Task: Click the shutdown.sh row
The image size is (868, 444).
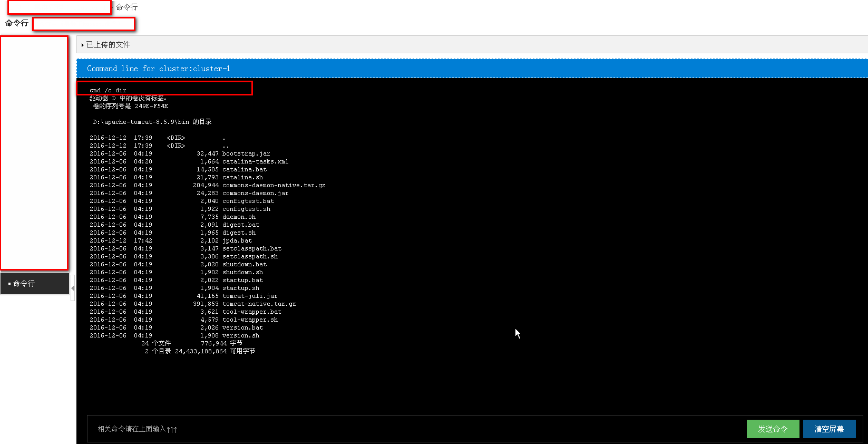Action: [176, 272]
